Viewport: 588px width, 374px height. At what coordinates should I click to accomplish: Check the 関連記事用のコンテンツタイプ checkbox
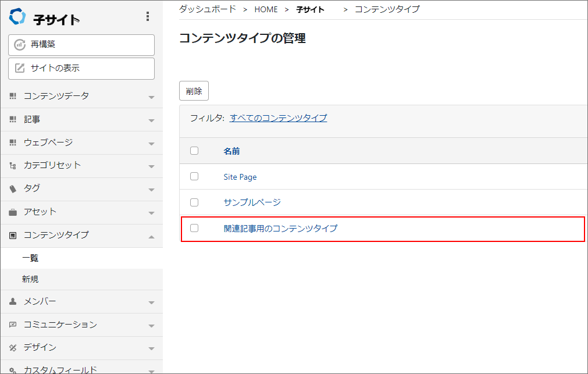(x=194, y=228)
